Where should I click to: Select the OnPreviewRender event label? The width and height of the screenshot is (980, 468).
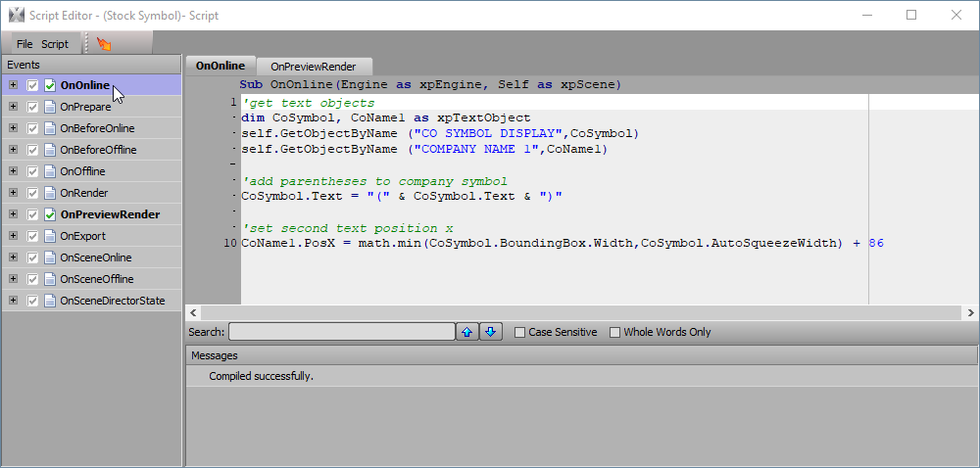coord(110,214)
